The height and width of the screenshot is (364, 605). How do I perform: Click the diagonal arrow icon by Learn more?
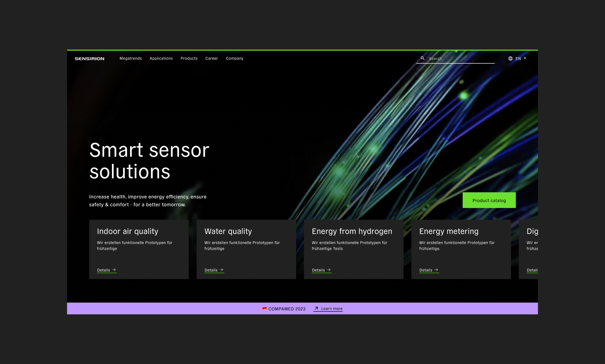click(316, 308)
